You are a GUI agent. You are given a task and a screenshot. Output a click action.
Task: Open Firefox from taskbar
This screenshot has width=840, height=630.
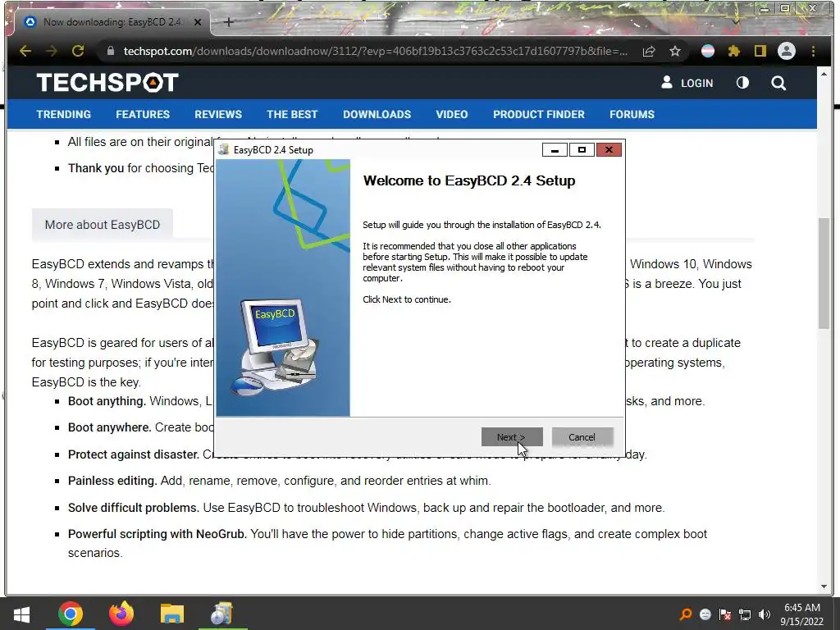coord(121,614)
